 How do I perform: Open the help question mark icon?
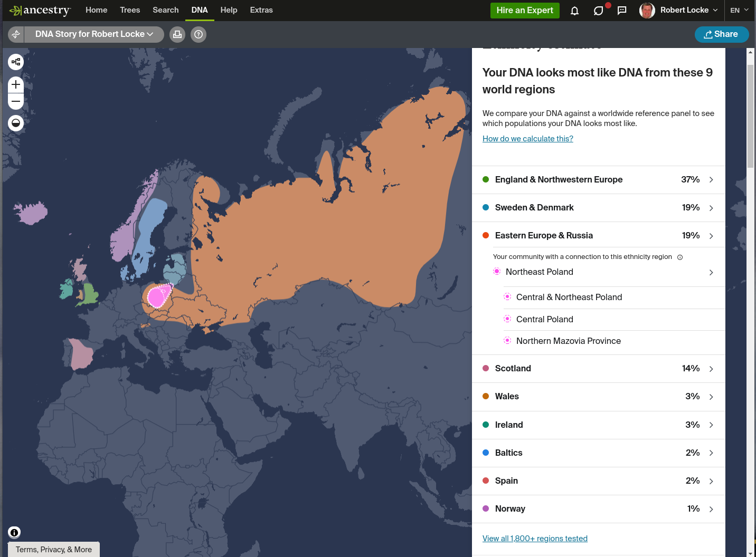click(x=198, y=34)
